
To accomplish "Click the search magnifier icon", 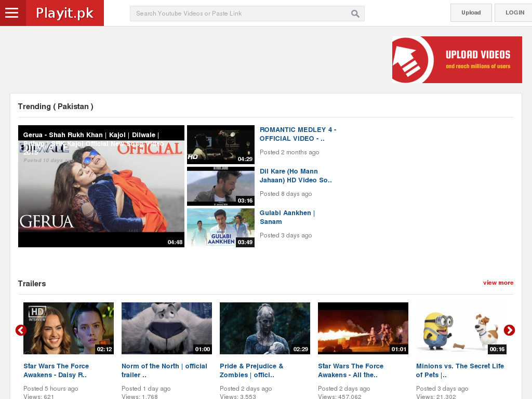I will [x=355, y=14].
